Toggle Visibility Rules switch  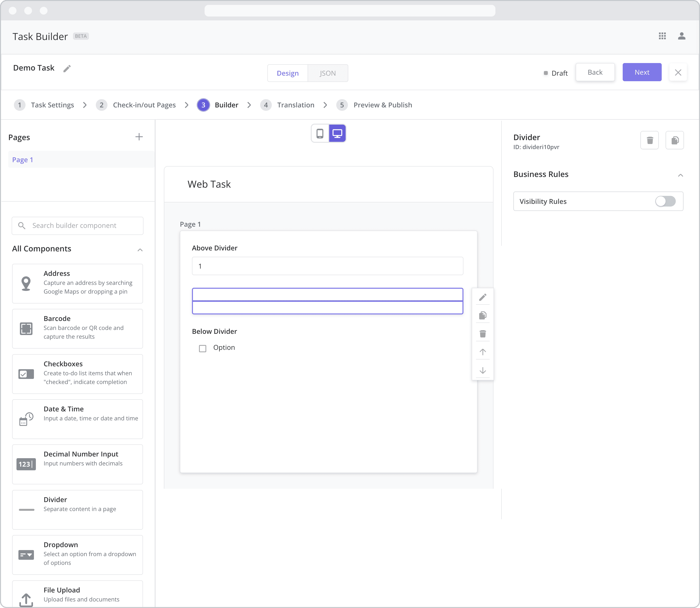pos(665,201)
